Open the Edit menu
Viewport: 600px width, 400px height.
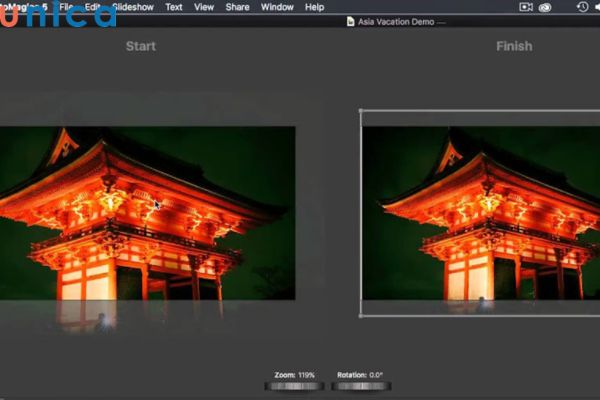[x=92, y=7]
